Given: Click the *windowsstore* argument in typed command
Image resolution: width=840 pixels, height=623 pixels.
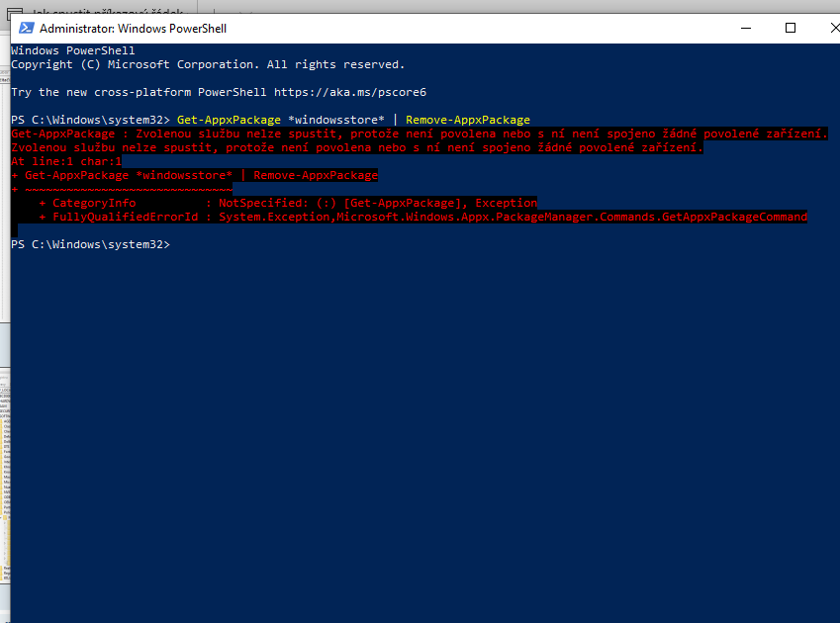Looking at the screenshot, I should tap(336, 120).
